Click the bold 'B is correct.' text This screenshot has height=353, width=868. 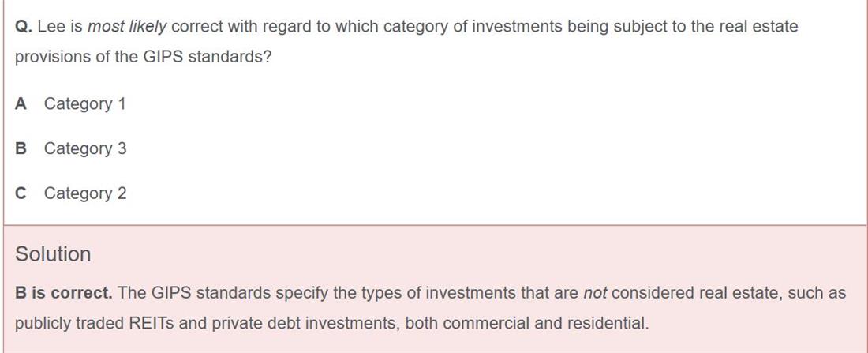(x=64, y=293)
